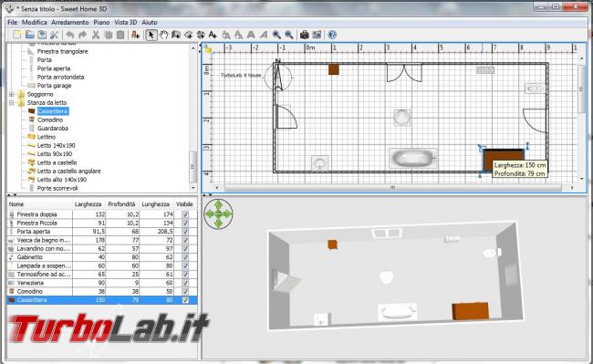Image resolution: width=593 pixels, height=364 pixels.
Task: Hide the Veneziana via its checkbox
Action: (185, 283)
